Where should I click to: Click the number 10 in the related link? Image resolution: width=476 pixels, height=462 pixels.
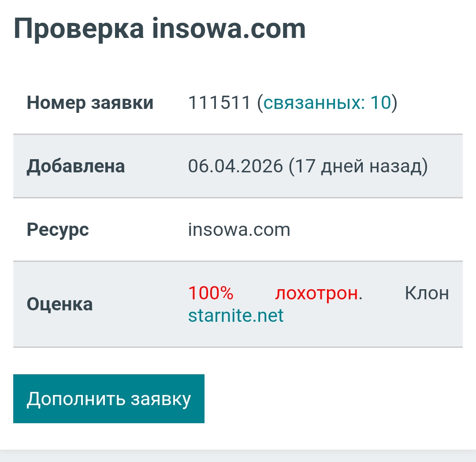380,103
